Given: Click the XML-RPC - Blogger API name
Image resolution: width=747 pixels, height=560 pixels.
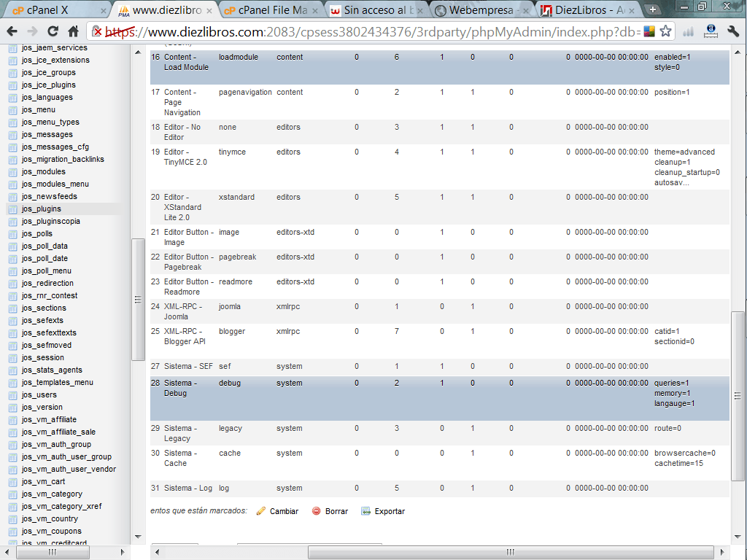Looking at the screenshot, I should point(185,336).
